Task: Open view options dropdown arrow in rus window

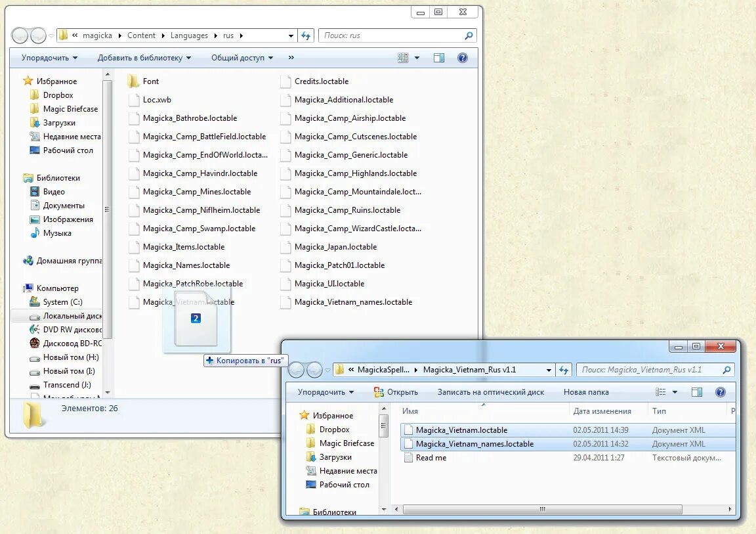Action: tap(417, 58)
